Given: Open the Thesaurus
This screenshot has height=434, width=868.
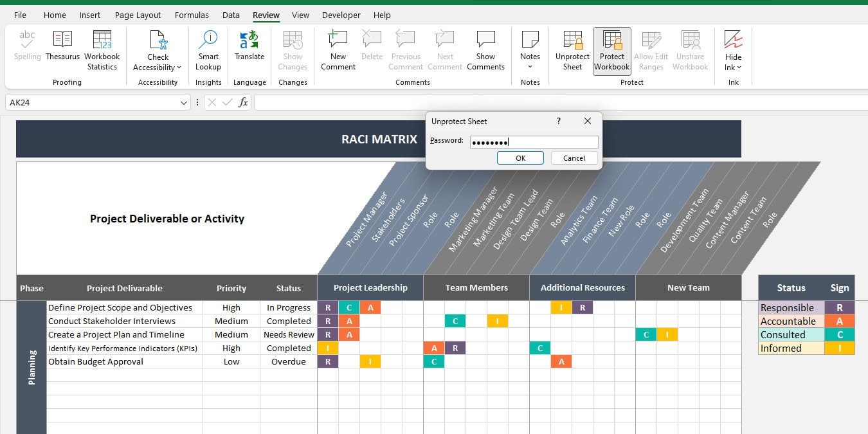Looking at the screenshot, I should pos(62,48).
